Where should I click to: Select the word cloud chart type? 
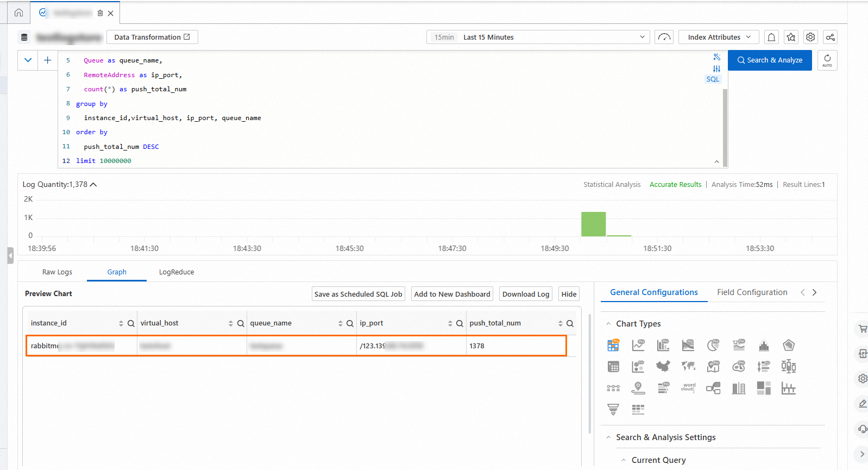(688, 388)
